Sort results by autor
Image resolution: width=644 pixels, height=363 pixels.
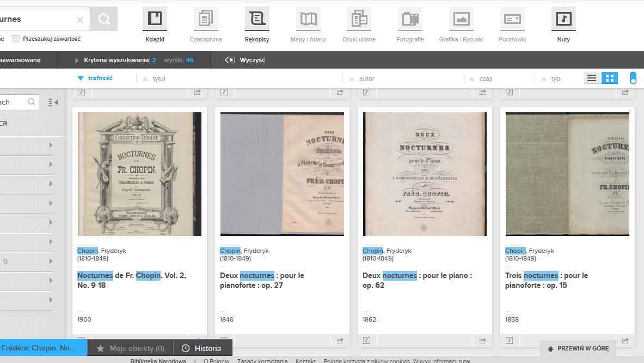point(362,78)
